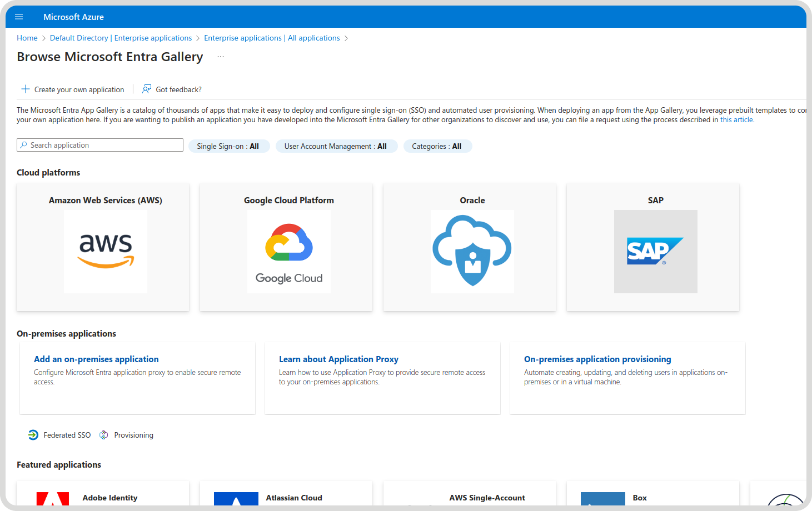The height and width of the screenshot is (511, 812).
Task: Open On-premises application provisioning card
Action: tap(627, 378)
